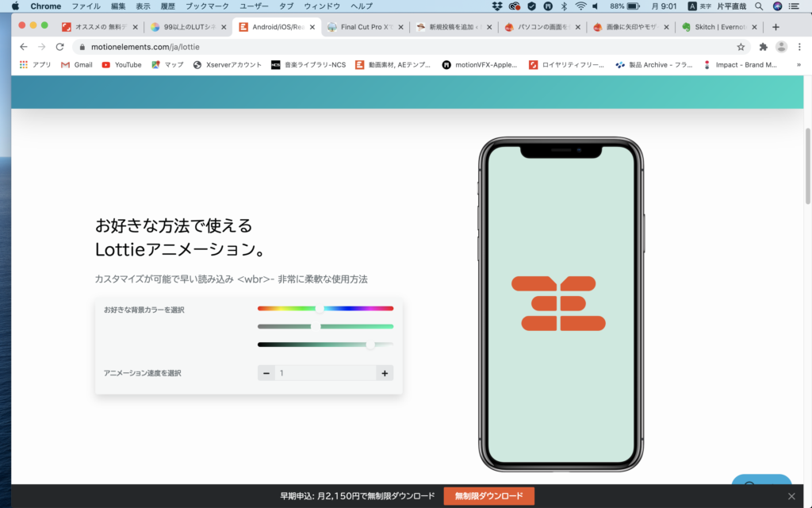This screenshot has width=812, height=508.
Task: Open the apps grid bookmark アプリ
Action: (x=35, y=65)
